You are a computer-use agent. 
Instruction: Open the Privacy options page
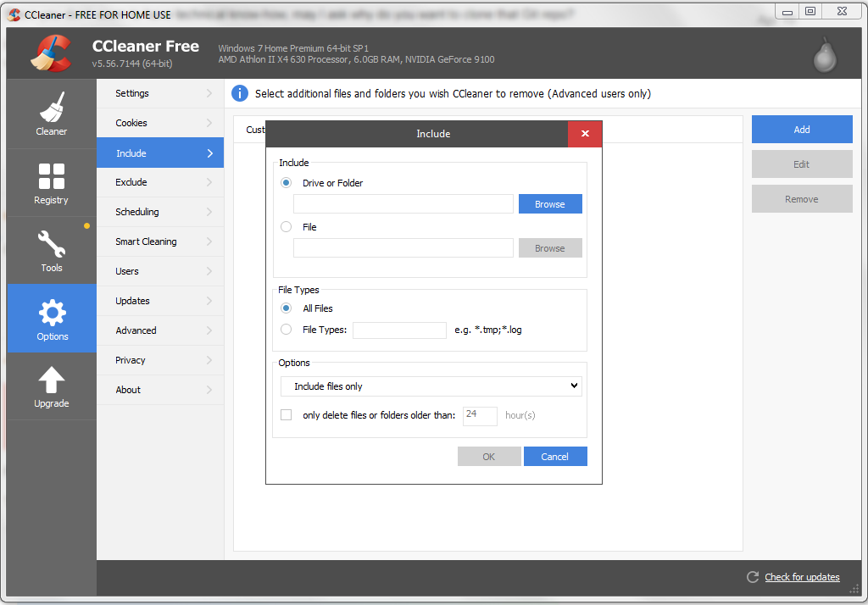point(160,360)
